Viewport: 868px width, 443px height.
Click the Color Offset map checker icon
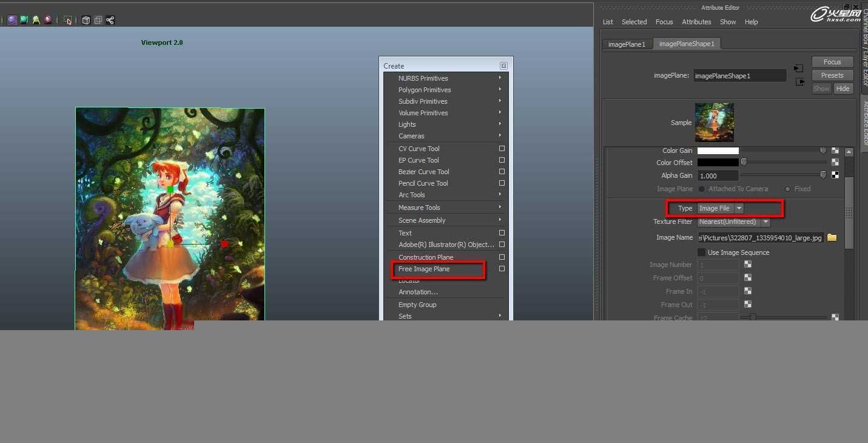(x=835, y=162)
